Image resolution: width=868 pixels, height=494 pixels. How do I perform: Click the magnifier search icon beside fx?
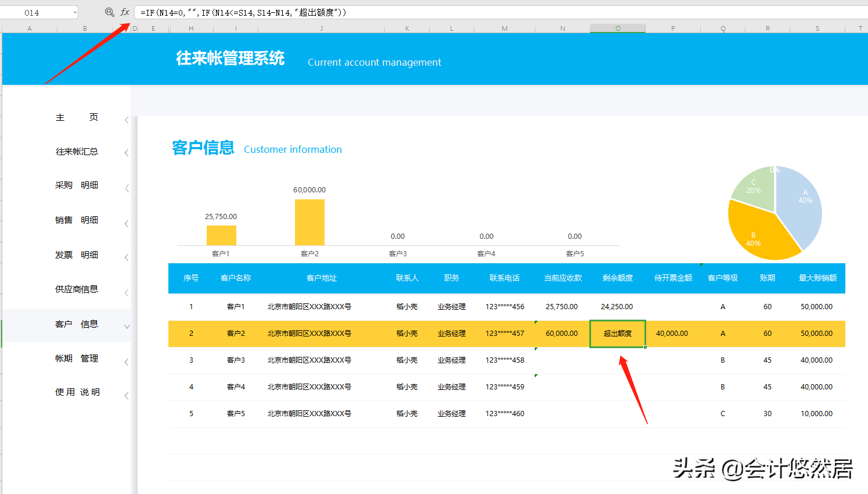point(110,11)
